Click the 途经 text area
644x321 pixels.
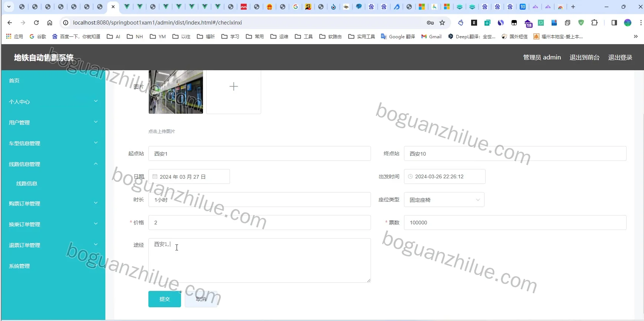click(x=260, y=260)
